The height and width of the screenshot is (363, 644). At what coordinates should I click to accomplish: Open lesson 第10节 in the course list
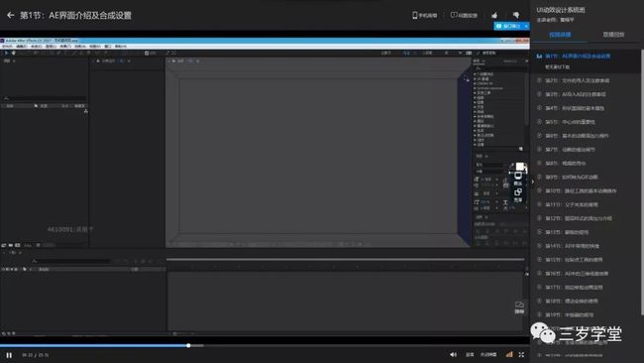pos(581,190)
